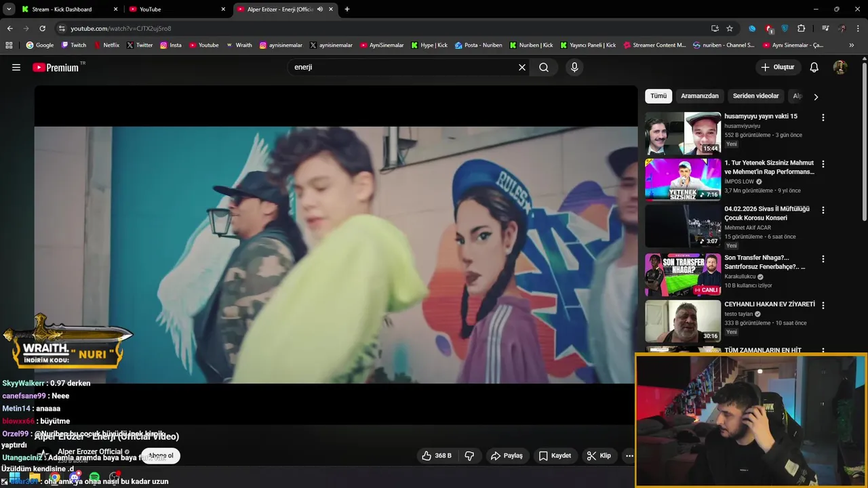Open Posta - Nuriben bookmark
The width and height of the screenshot is (868, 488).
coord(479,45)
